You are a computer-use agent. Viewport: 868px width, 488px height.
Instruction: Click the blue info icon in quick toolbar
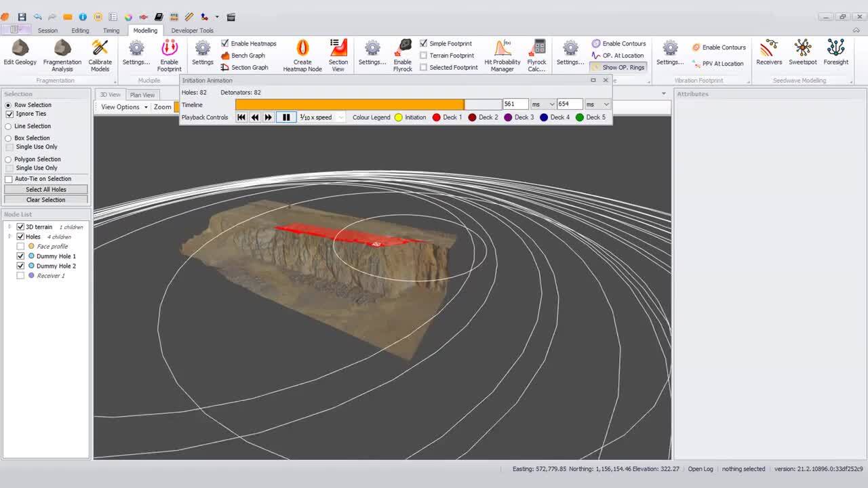point(83,17)
